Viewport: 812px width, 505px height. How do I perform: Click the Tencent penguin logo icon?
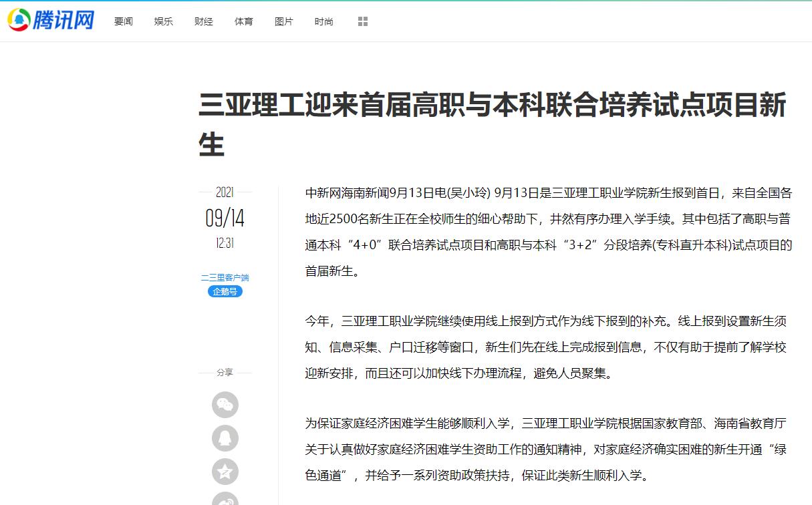click(x=19, y=21)
